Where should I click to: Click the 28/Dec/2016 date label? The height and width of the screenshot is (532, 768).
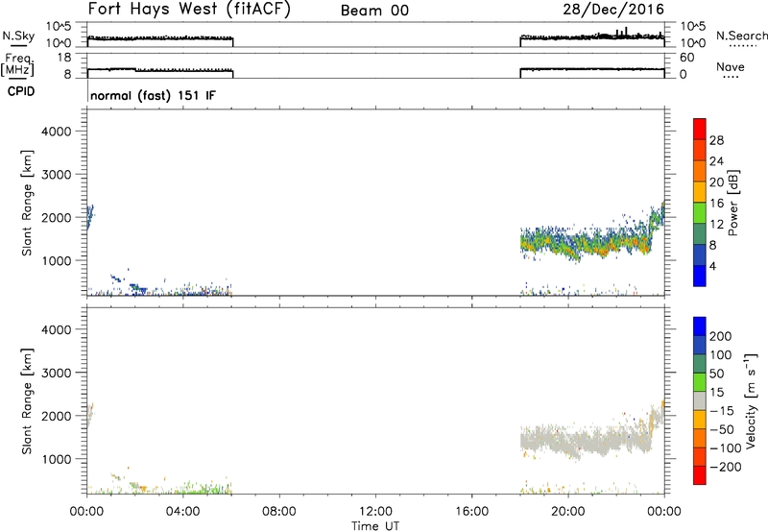point(613,10)
